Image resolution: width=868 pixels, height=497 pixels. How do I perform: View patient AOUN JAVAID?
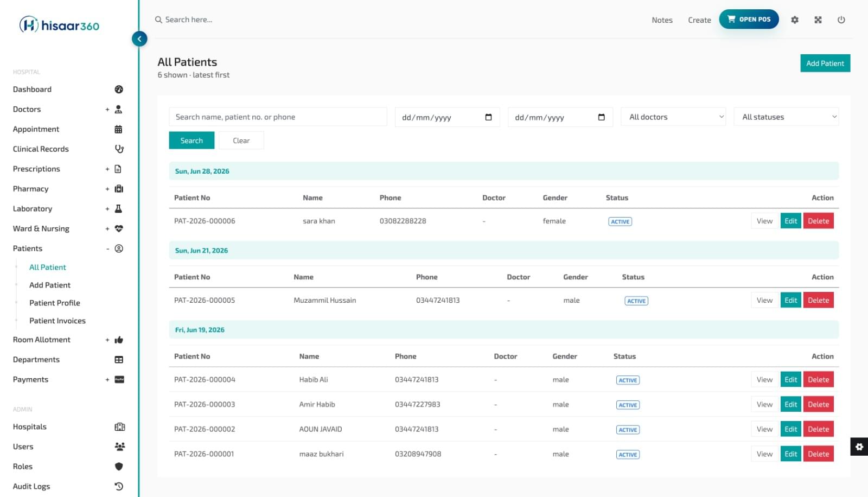[764, 429]
